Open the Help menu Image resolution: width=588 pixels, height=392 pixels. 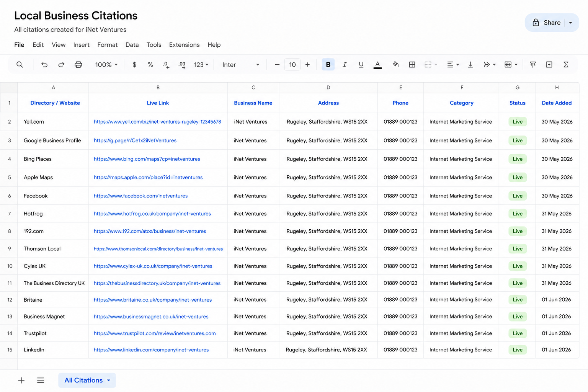coord(214,45)
